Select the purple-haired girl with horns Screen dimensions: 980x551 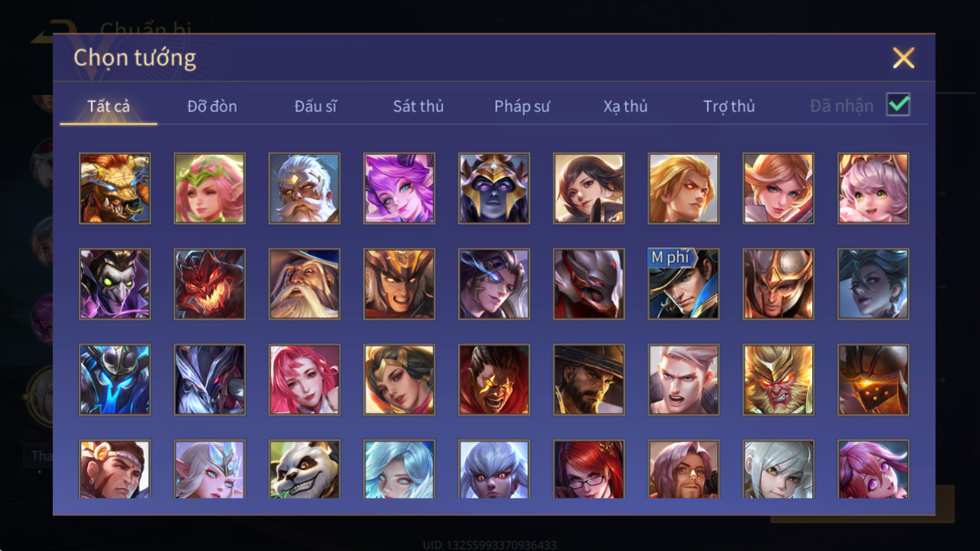click(x=399, y=188)
